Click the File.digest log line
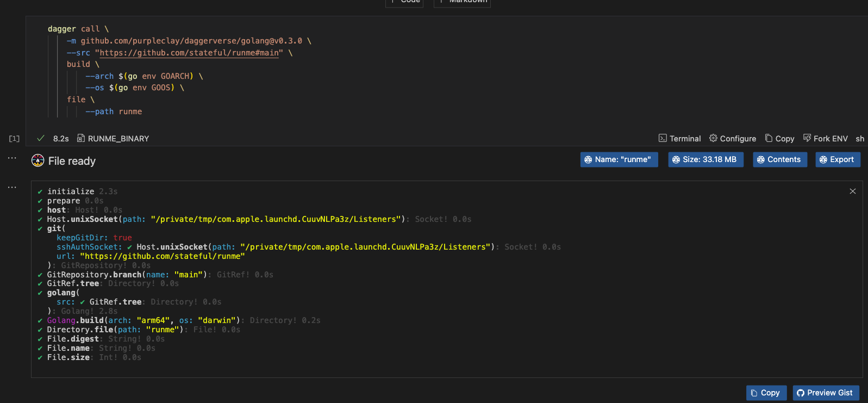The width and height of the screenshot is (868, 403). [x=101, y=339]
